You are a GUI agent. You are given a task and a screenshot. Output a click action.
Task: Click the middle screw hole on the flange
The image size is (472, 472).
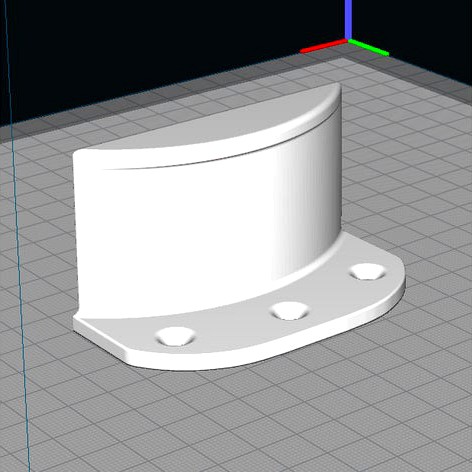tap(289, 311)
